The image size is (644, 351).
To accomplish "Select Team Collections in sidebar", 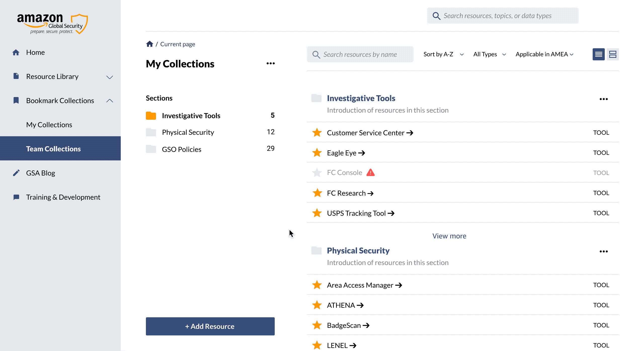I will (x=60, y=148).
